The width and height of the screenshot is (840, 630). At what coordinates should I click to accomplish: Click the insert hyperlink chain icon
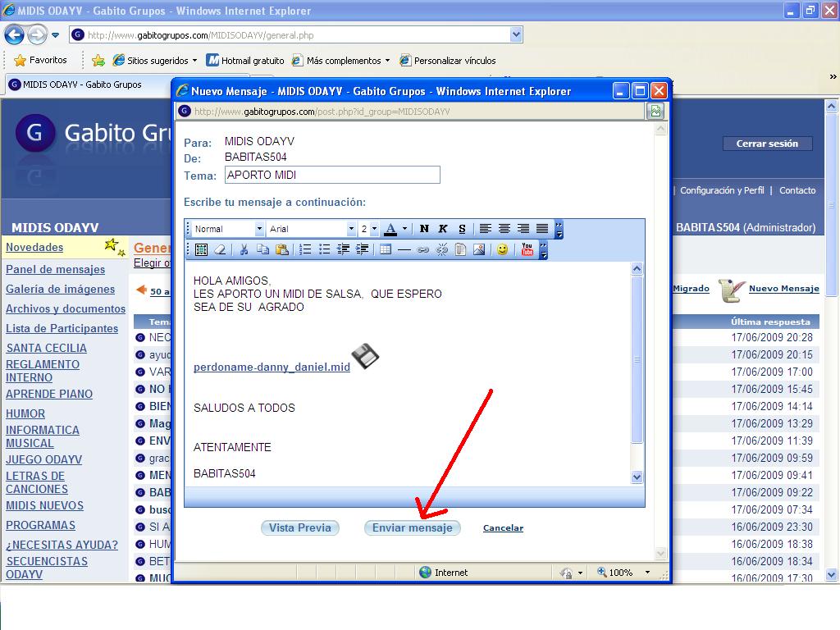pyautogui.click(x=423, y=249)
